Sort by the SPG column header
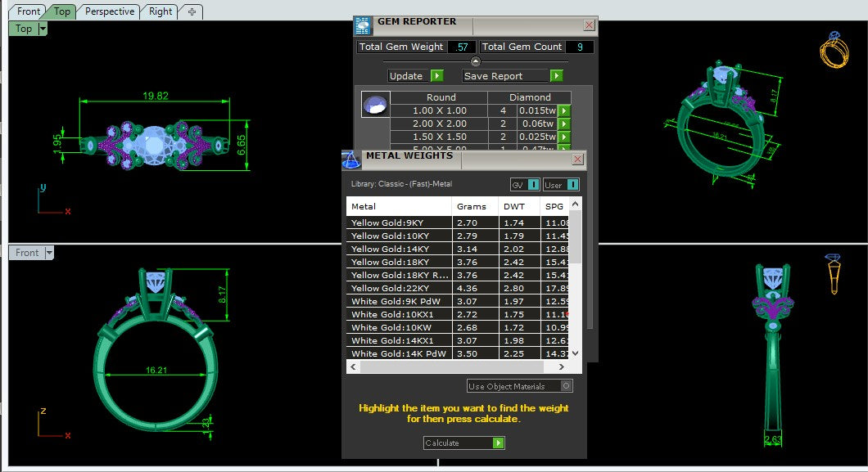 (554, 206)
